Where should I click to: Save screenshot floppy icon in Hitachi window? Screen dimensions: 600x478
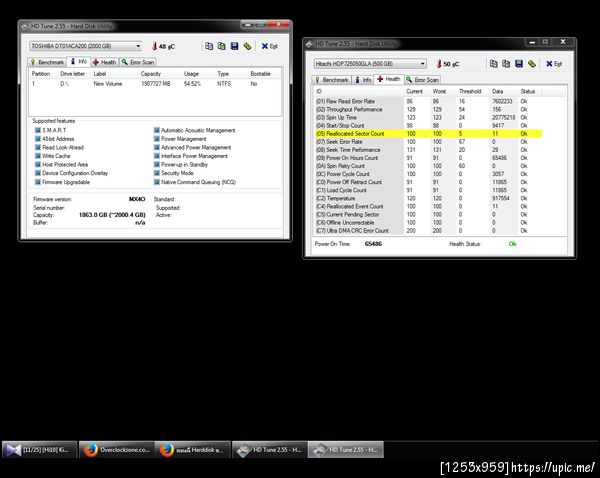(519, 64)
